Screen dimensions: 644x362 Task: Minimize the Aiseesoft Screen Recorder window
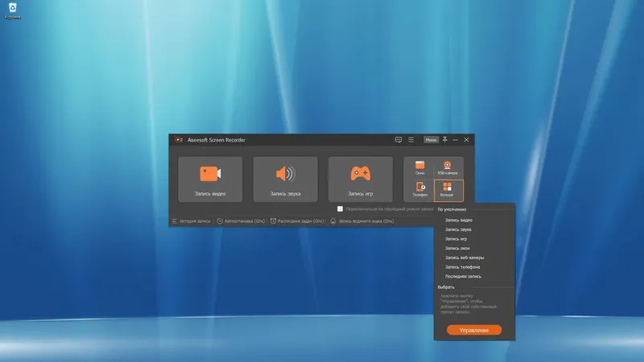pyautogui.click(x=455, y=140)
